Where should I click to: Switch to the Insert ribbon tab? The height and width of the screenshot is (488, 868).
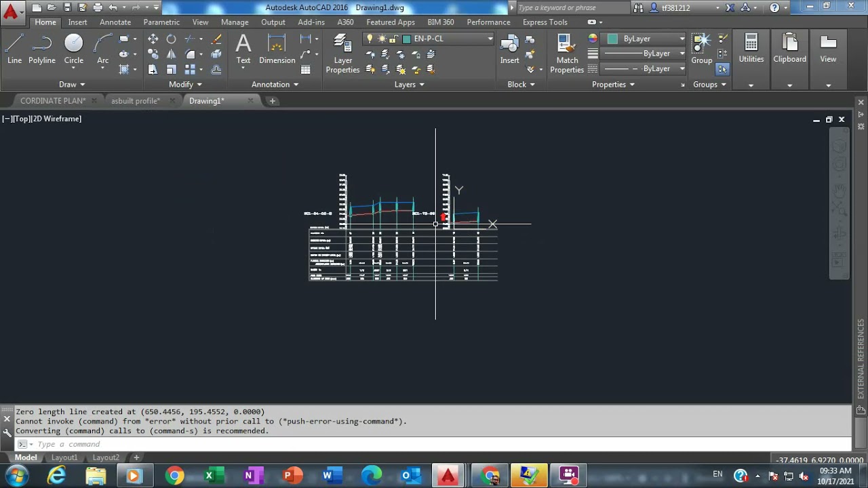click(77, 22)
